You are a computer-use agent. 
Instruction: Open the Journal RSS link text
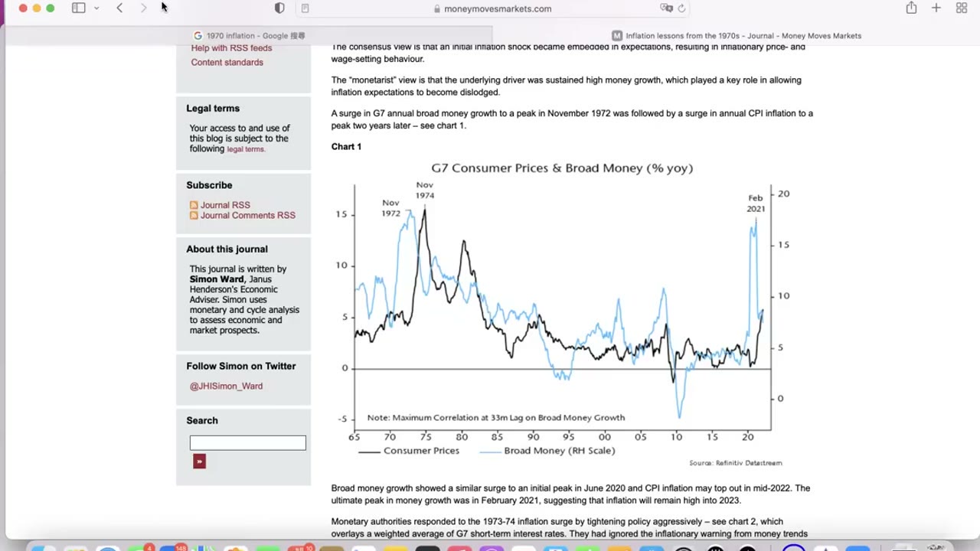pyautogui.click(x=225, y=205)
